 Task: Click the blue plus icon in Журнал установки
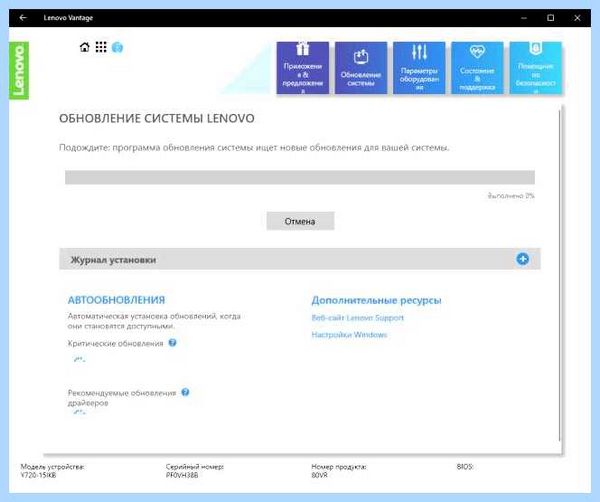tap(522, 259)
